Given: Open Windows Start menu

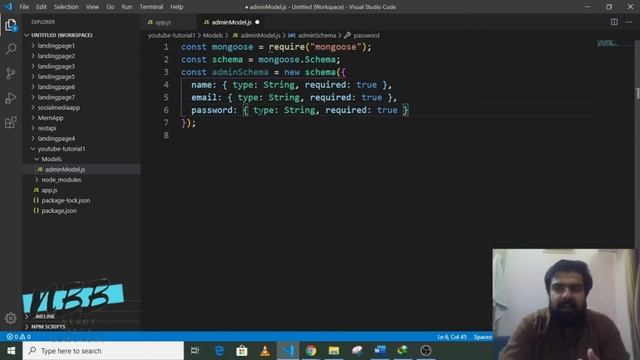Looking at the screenshot, I should pyautogui.click(x=11, y=351).
